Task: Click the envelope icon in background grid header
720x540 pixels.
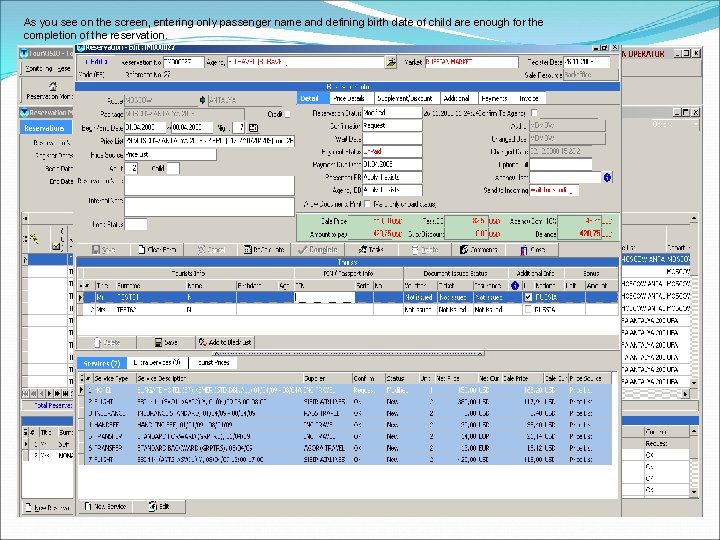Action: point(56,247)
